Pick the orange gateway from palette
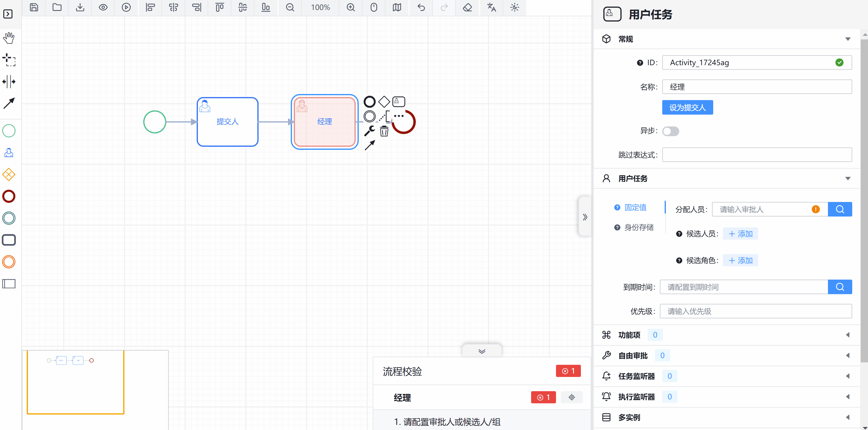This screenshot has height=430, width=868. (x=9, y=175)
